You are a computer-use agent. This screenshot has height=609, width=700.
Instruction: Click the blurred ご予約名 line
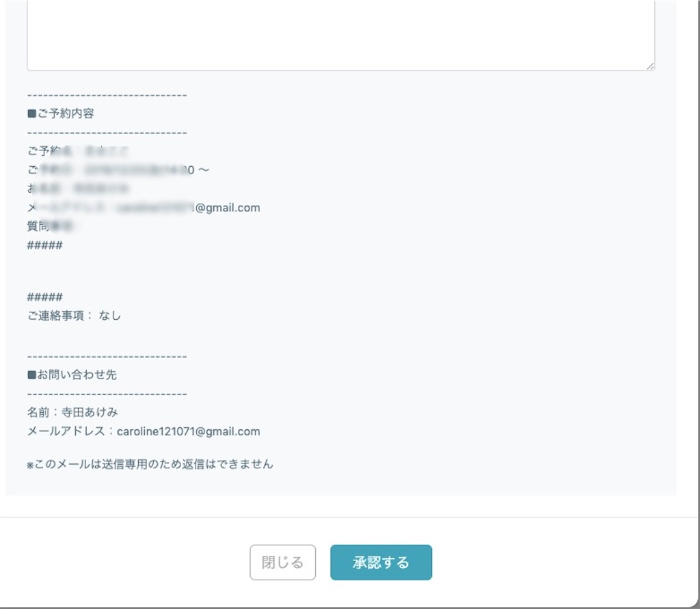tap(79, 151)
